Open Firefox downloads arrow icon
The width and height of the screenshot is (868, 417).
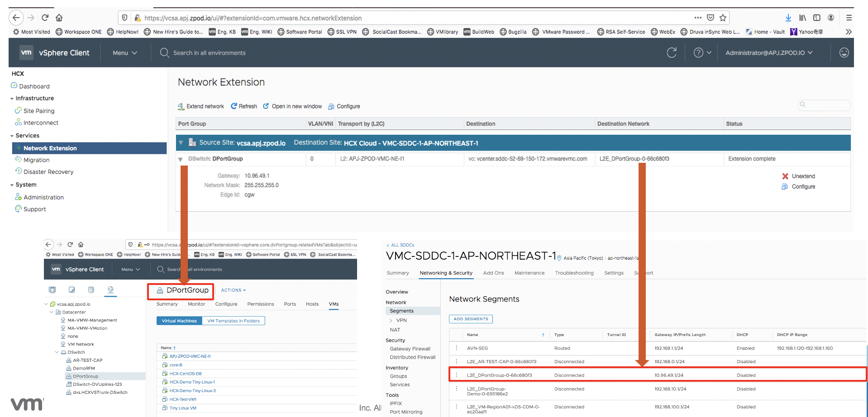pyautogui.click(x=788, y=18)
